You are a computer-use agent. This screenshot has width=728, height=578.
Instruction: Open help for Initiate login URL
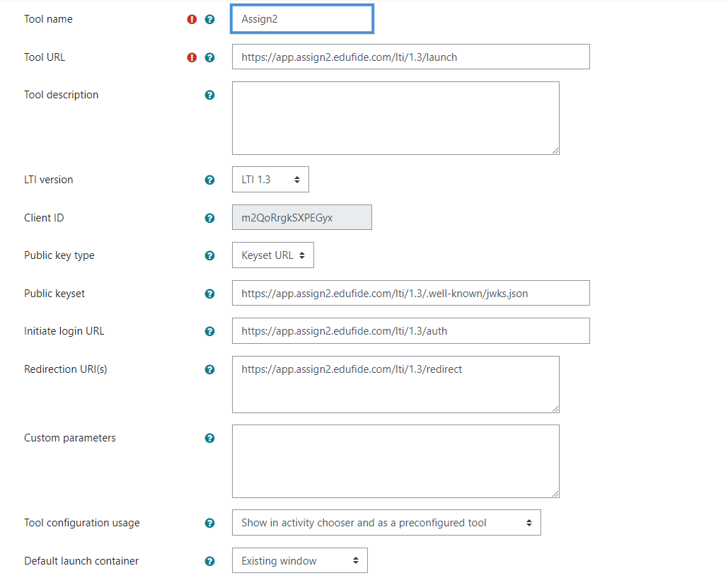point(209,331)
